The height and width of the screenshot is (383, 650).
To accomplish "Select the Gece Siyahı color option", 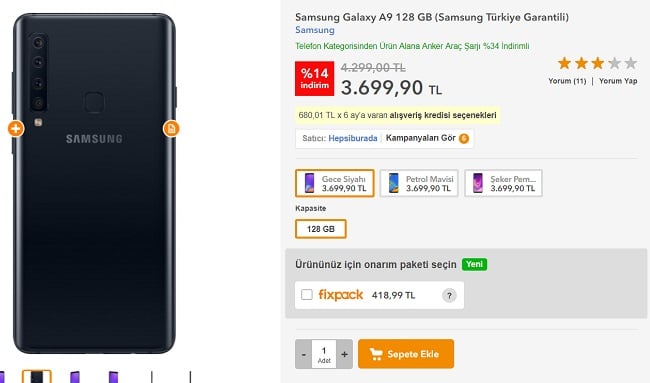I will click(x=335, y=183).
